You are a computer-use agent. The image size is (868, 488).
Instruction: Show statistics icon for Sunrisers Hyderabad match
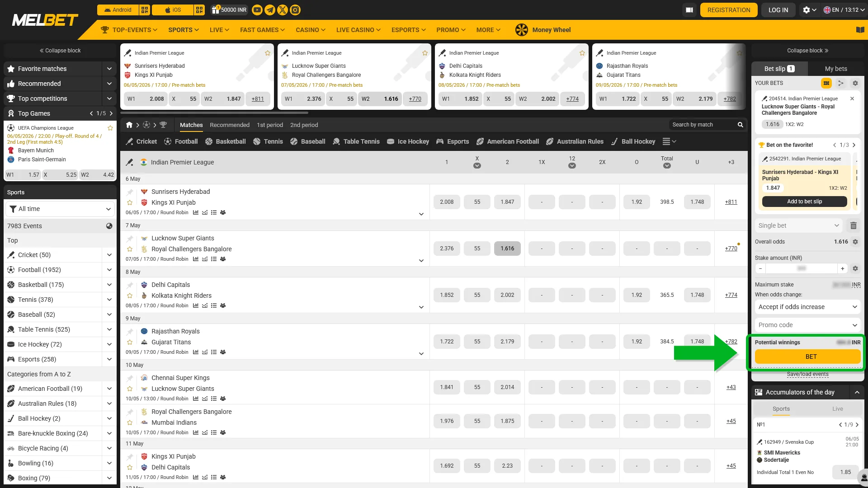click(196, 212)
